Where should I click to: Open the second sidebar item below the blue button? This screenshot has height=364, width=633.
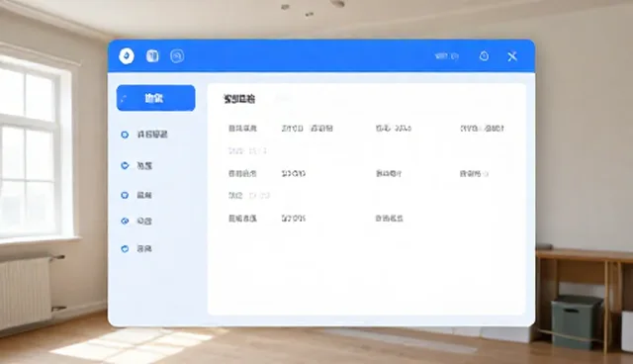[x=136, y=166]
